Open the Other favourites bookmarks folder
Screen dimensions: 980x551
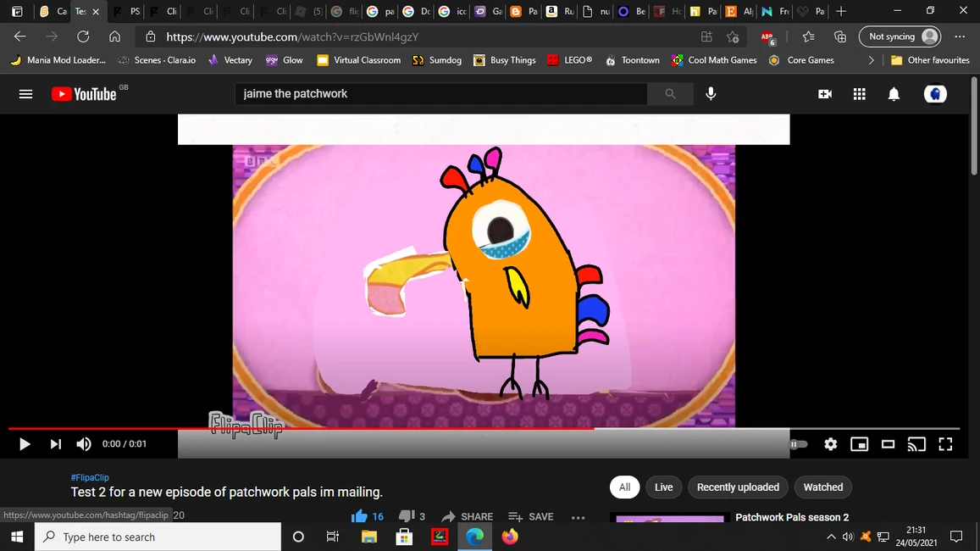pos(930,60)
